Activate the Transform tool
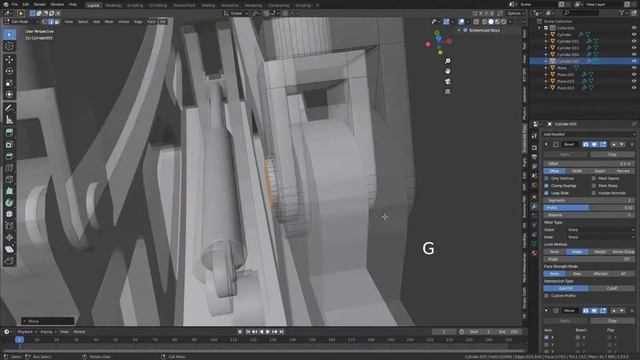The height and width of the screenshot is (360, 640). click(9, 95)
